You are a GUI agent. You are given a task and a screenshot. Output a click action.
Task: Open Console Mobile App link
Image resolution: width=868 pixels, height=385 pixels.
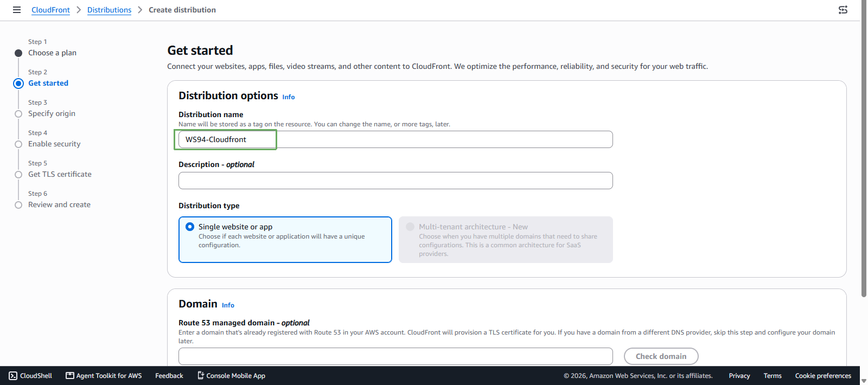coord(231,376)
